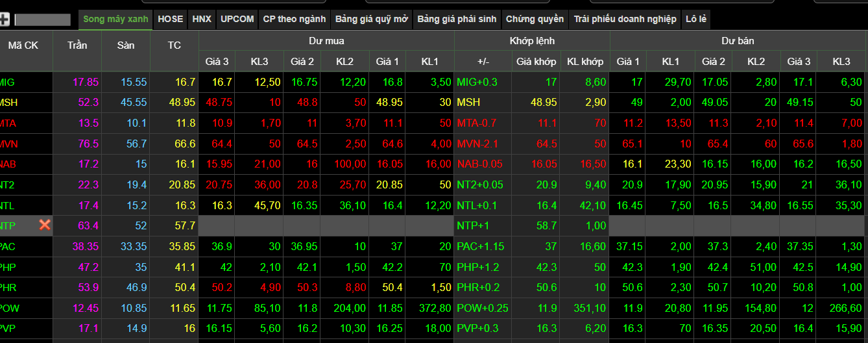Switch to Trái phiếu doanh nghiệp tab
The width and height of the screenshot is (868, 343).
[625, 19]
